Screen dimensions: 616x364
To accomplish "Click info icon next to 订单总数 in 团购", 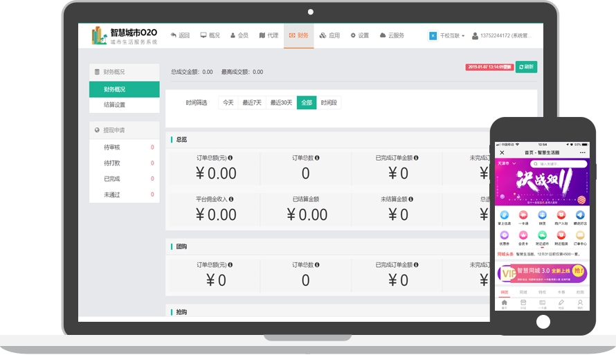I will pos(317,265).
